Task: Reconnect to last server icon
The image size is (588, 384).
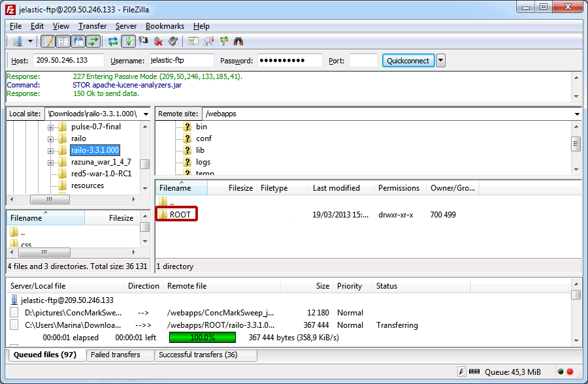Action: point(173,41)
